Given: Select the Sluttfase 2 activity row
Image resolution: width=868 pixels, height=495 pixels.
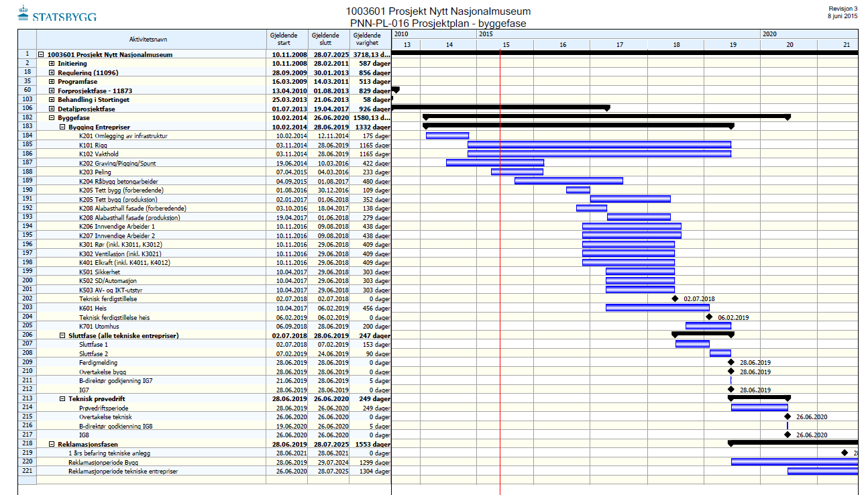Looking at the screenshot, I should click(x=204, y=353).
